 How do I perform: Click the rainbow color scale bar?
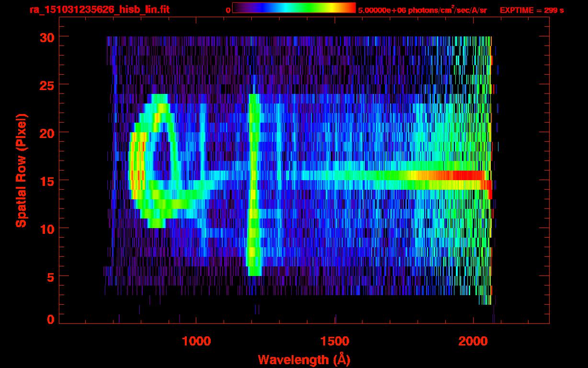pos(294,8)
